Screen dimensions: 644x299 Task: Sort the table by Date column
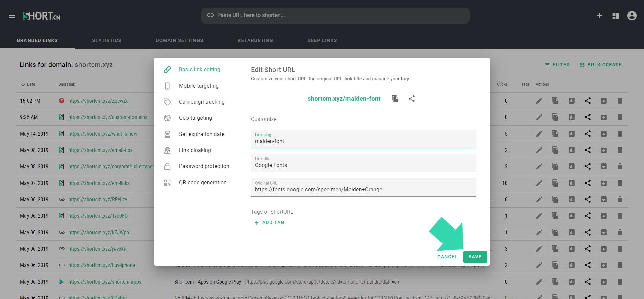click(x=28, y=84)
